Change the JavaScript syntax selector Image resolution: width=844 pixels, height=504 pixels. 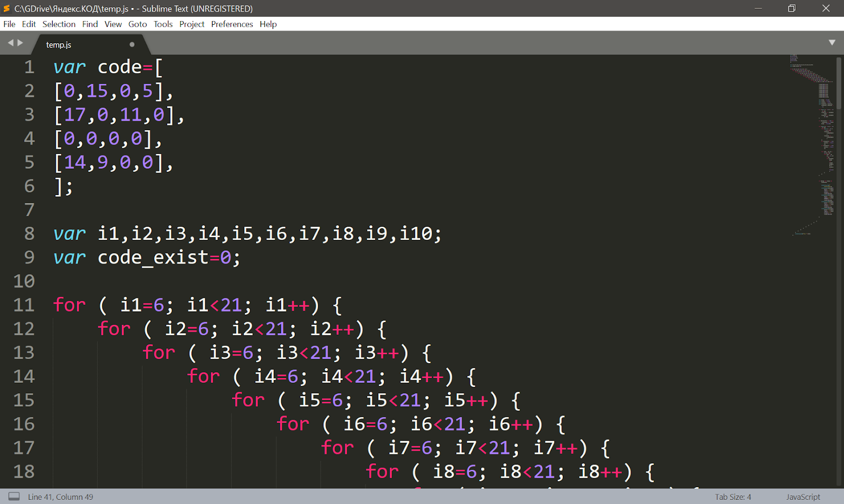click(803, 497)
